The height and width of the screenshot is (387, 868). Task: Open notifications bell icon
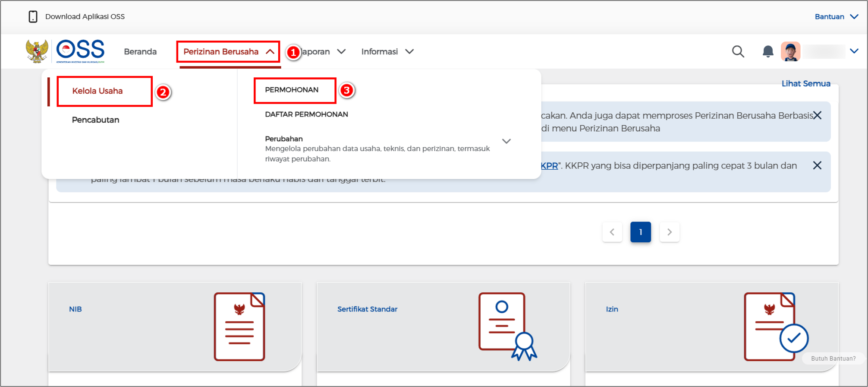tap(767, 51)
